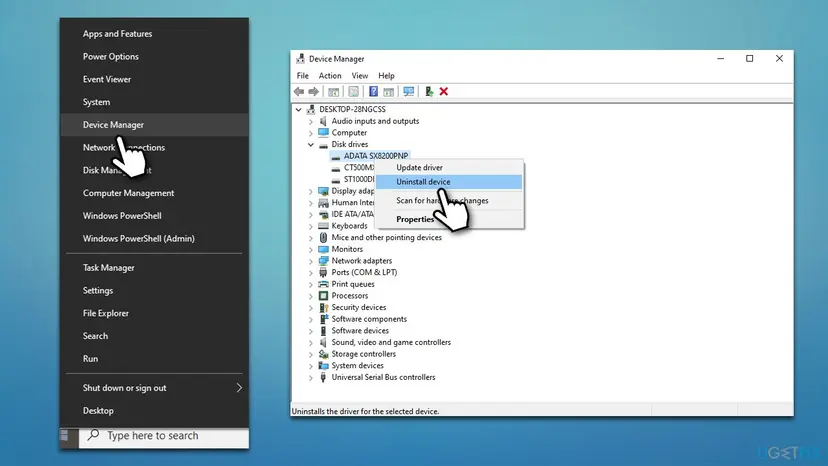Select the Sound, video and game controllers icon

pos(323,342)
